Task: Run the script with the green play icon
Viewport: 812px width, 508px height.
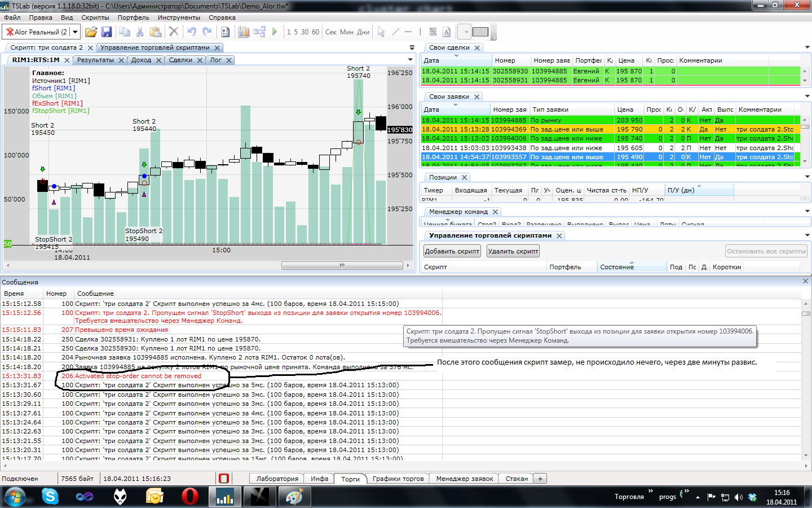Action: click(x=275, y=32)
